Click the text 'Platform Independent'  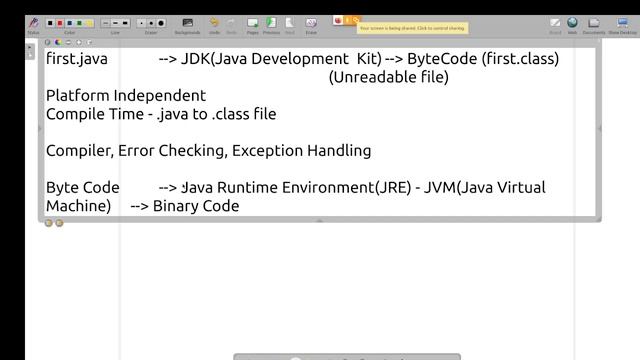[x=126, y=96]
